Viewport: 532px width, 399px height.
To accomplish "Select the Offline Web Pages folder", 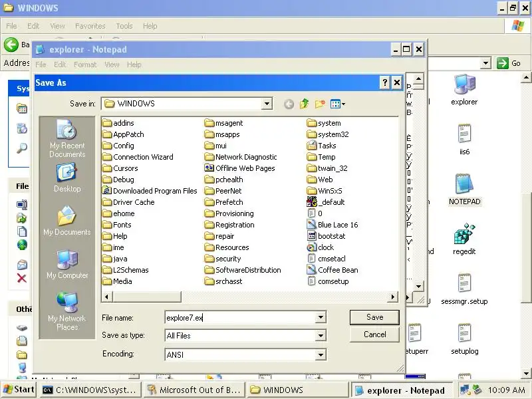I will point(239,168).
